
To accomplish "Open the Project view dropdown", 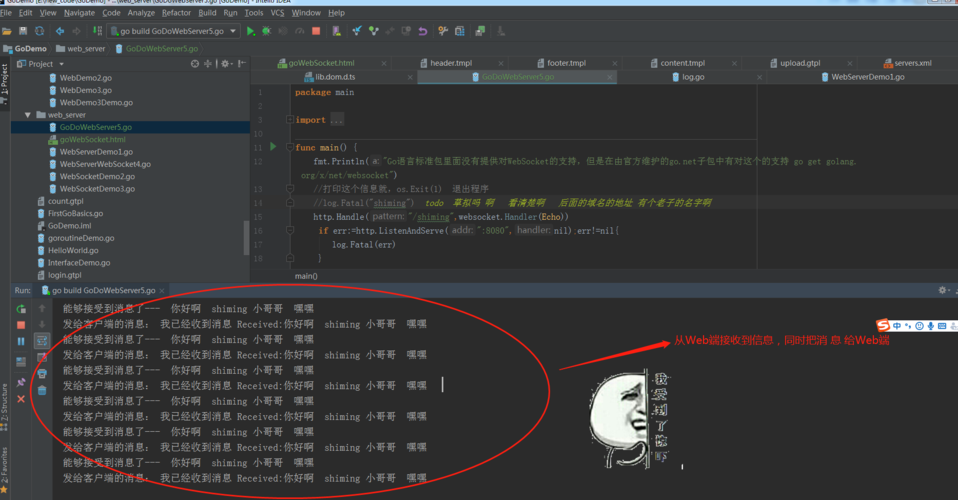I will click(x=61, y=64).
